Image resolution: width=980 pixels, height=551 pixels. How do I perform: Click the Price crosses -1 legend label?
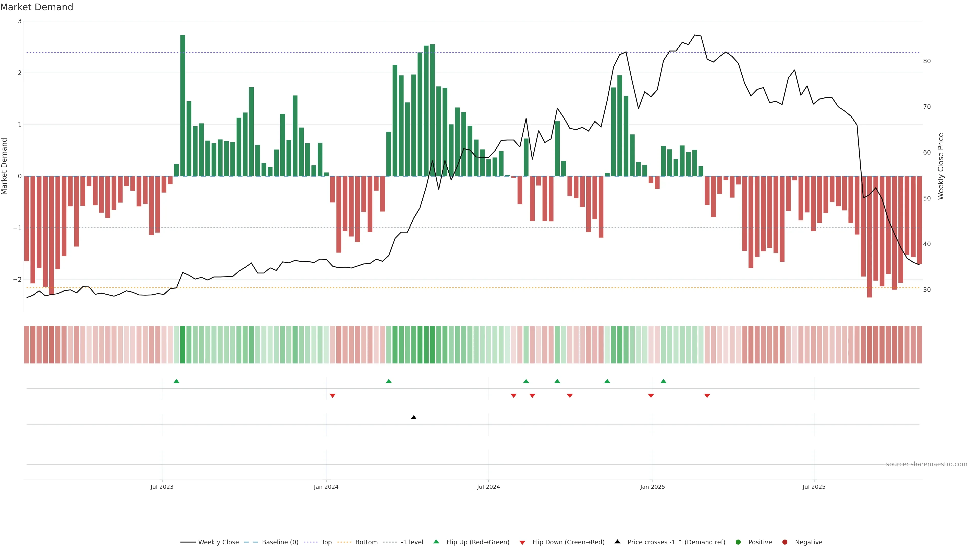pyautogui.click(x=676, y=542)
